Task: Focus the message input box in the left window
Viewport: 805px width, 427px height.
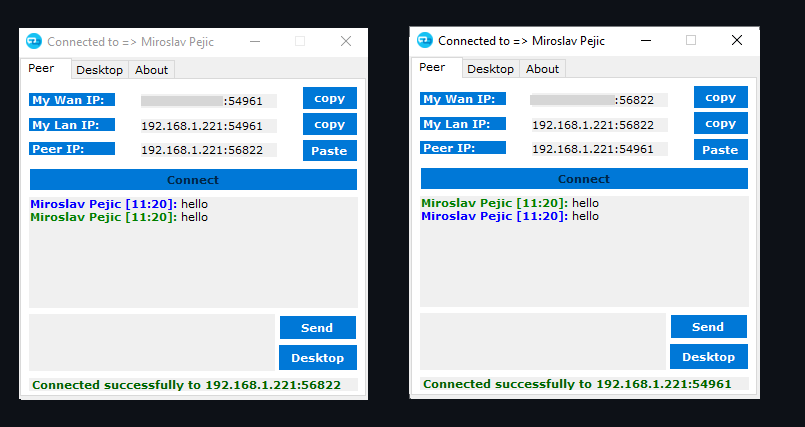Action: 152,342
